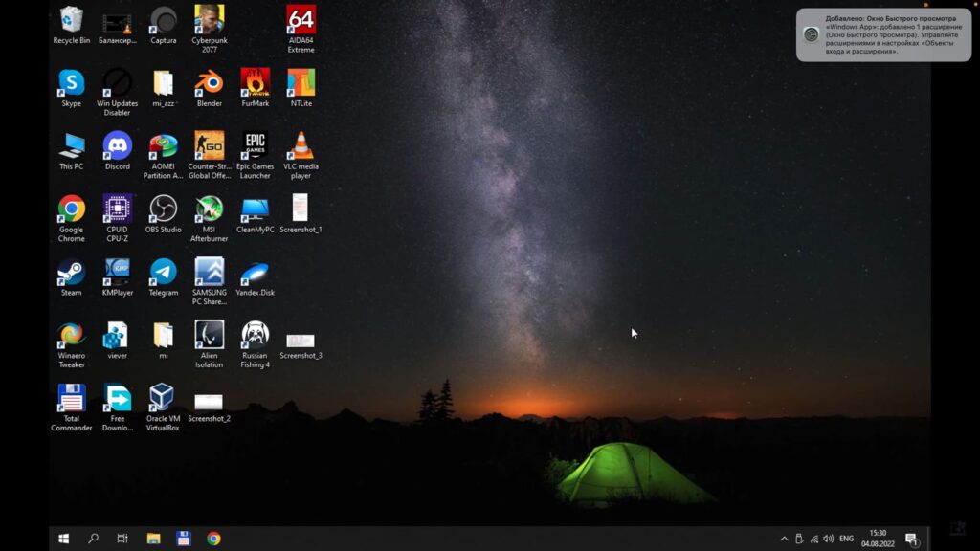The height and width of the screenshot is (551, 980).
Task: Click the Oracle VM VirtualBox shortcut
Action: 163,398
